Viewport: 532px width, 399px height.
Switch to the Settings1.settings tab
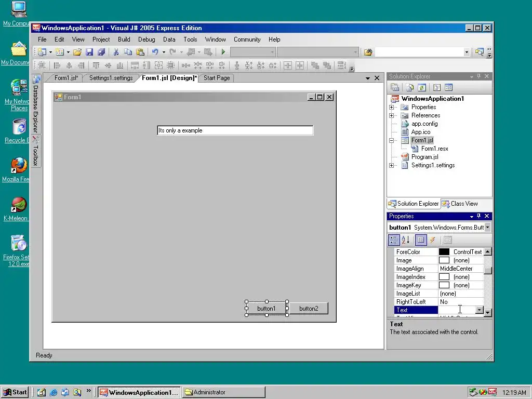111,78
